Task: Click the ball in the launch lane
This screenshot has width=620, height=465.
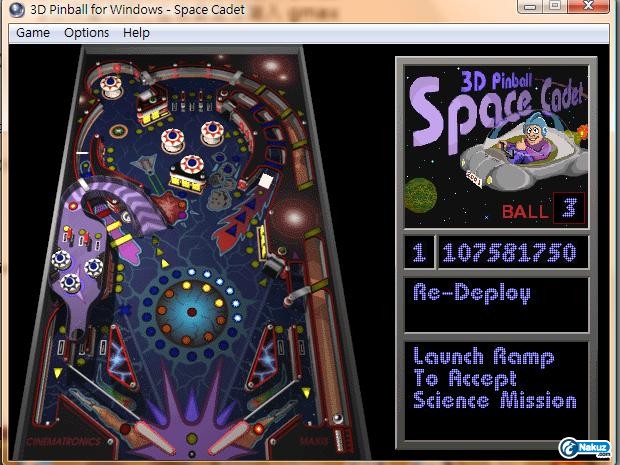Action: coord(337,418)
